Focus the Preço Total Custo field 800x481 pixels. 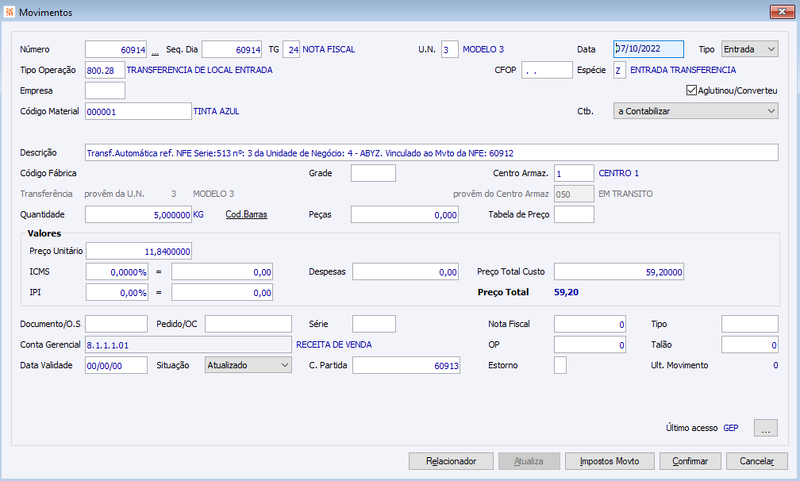(x=619, y=272)
